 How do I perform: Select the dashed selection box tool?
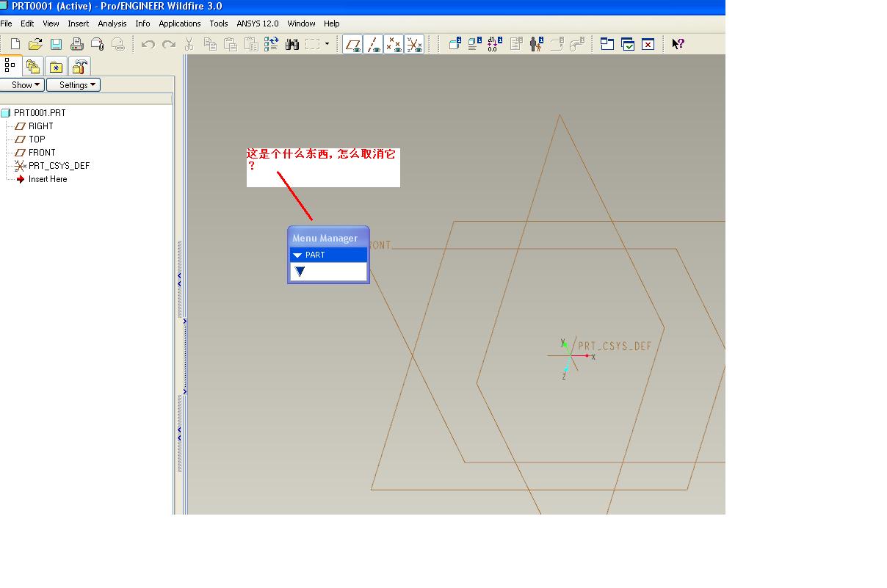313,44
